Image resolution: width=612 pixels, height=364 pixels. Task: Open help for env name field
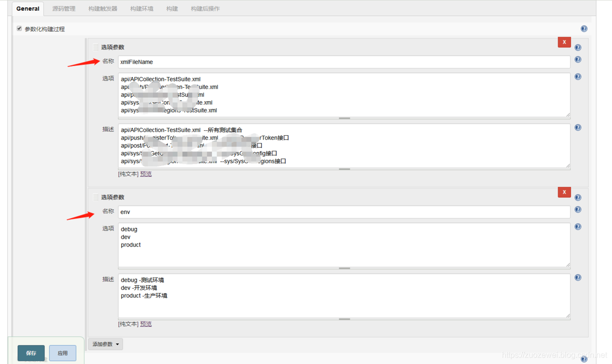[578, 210]
